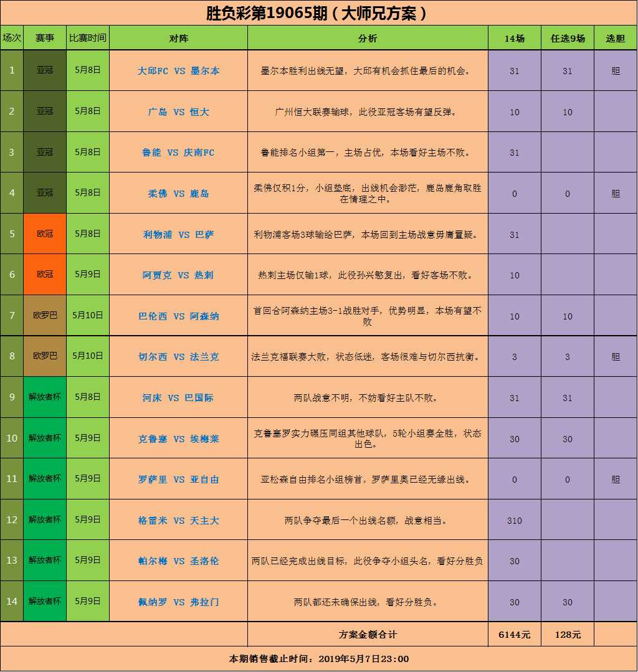Click the 欧罗巴 cell in row 8
The height and width of the screenshot is (672, 638).
[45, 356]
